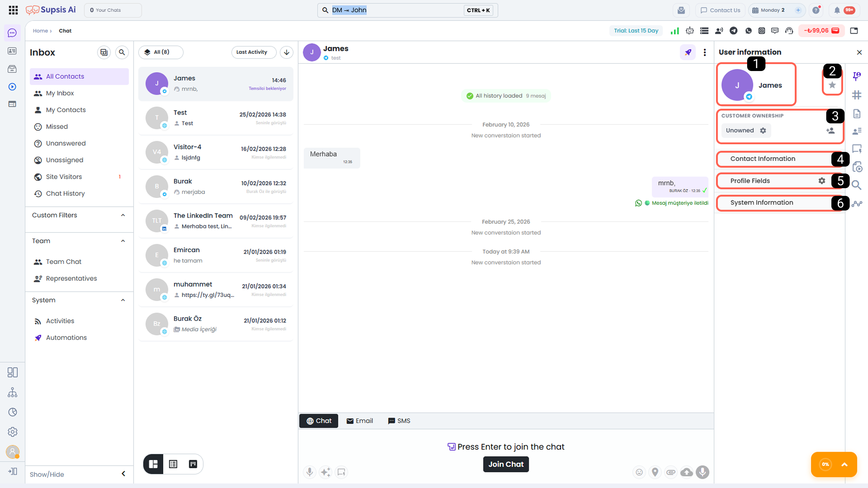Click the rocket automation icon in chat header
This screenshot has width=868, height=488.
[688, 52]
